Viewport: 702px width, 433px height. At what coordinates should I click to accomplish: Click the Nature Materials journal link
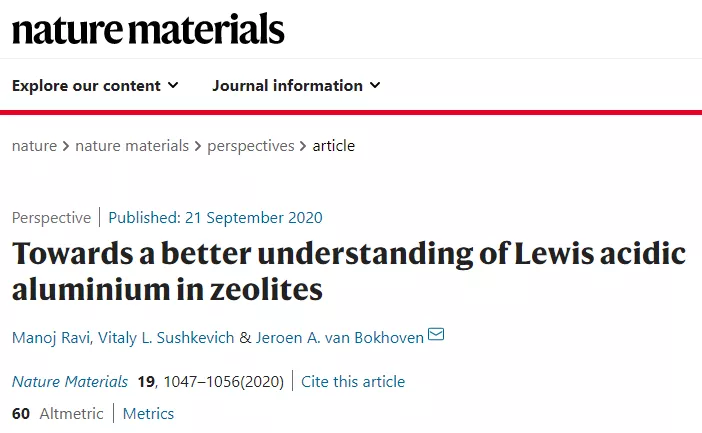click(70, 382)
